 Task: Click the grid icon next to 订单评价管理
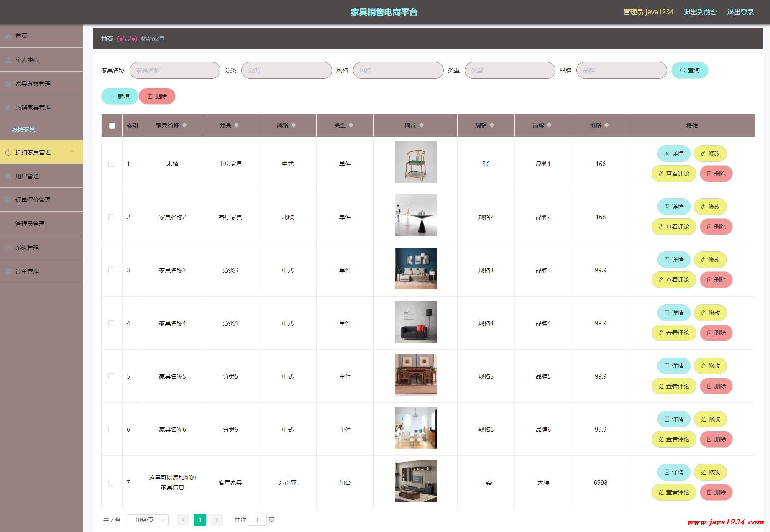(x=8, y=200)
